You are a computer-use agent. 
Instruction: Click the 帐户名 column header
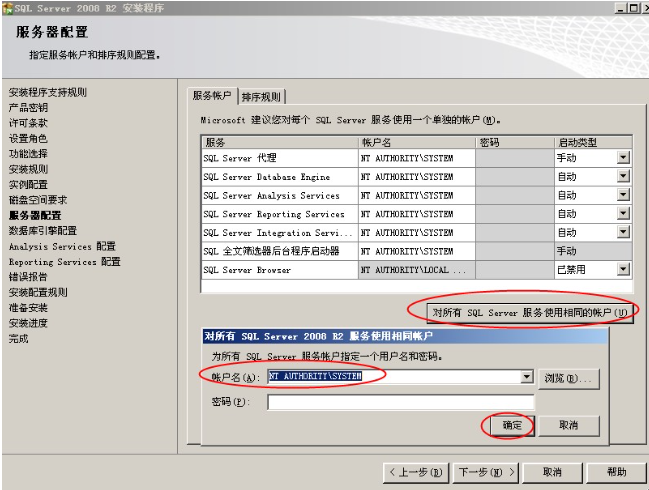417,142
